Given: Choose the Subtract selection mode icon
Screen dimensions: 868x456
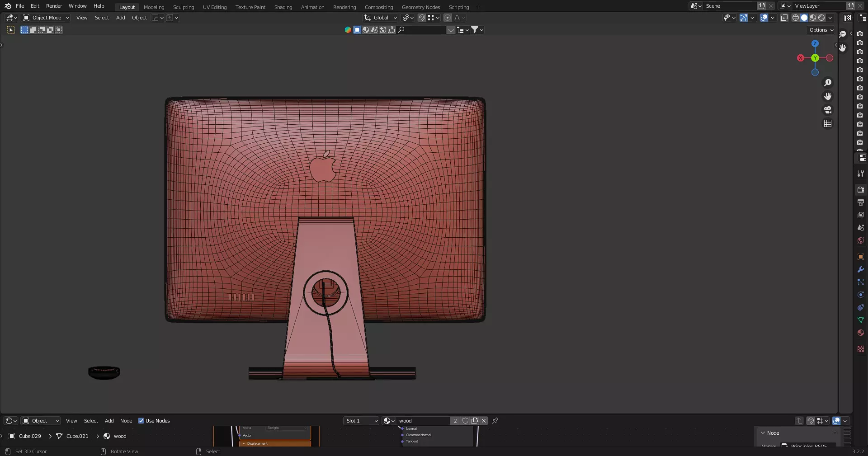Looking at the screenshot, I should click(42, 30).
